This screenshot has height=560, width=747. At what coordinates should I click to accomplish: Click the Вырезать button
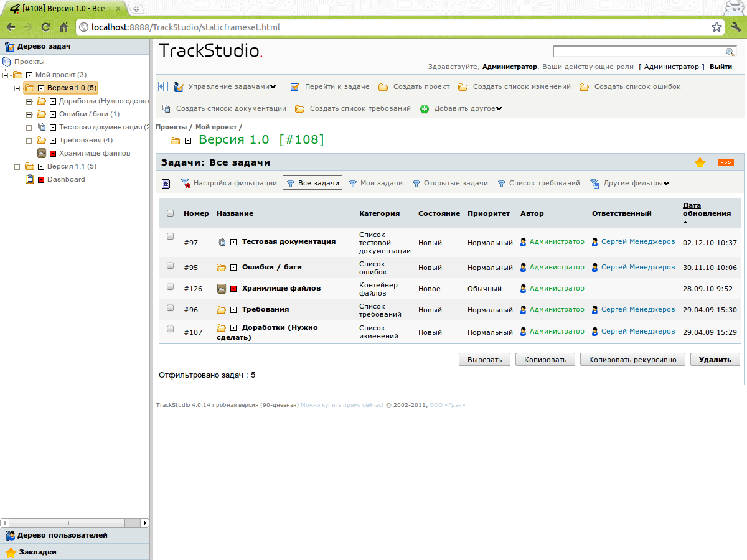tap(484, 360)
